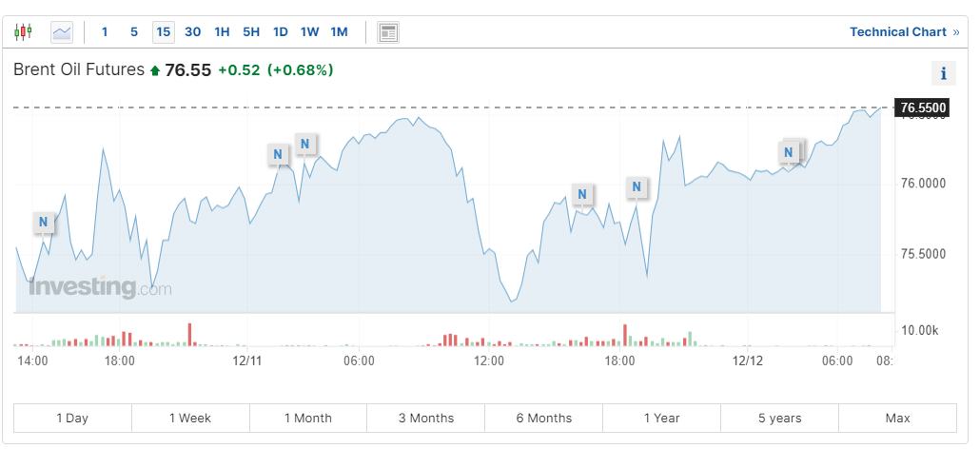The height and width of the screenshot is (468, 980).
Task: Click the 76.5500 current price label
Action: tap(923, 108)
